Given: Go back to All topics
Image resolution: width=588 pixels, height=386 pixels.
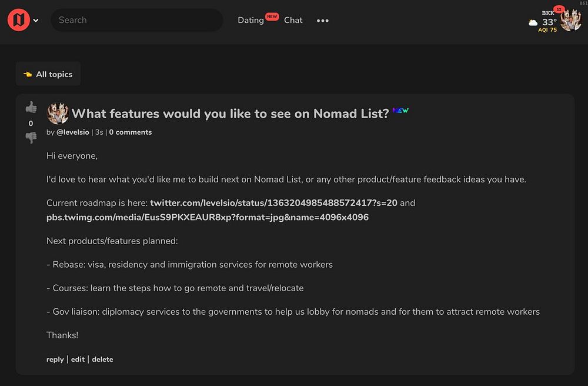Looking at the screenshot, I should (48, 74).
